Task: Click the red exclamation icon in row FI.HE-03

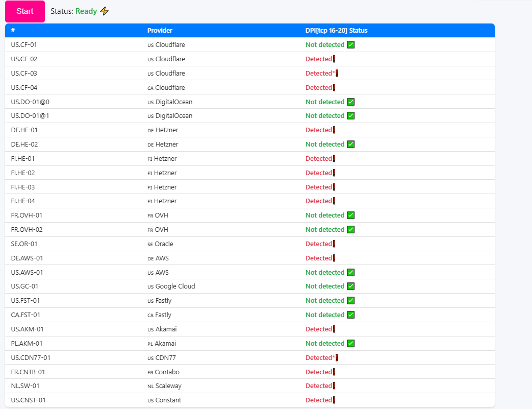Action: 334,187
